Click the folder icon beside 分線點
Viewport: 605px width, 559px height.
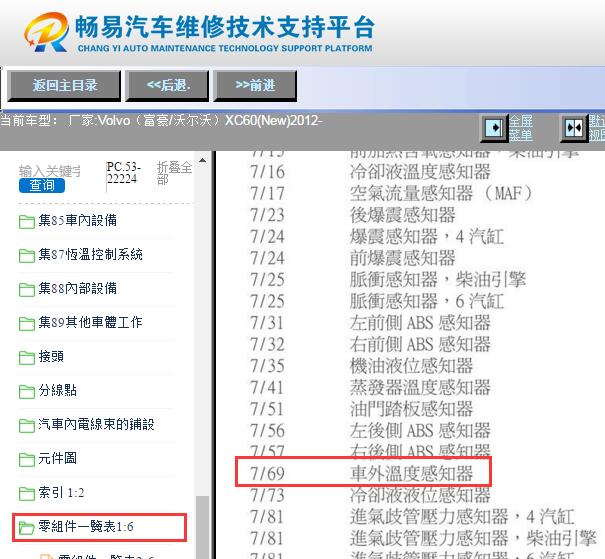click(x=27, y=392)
